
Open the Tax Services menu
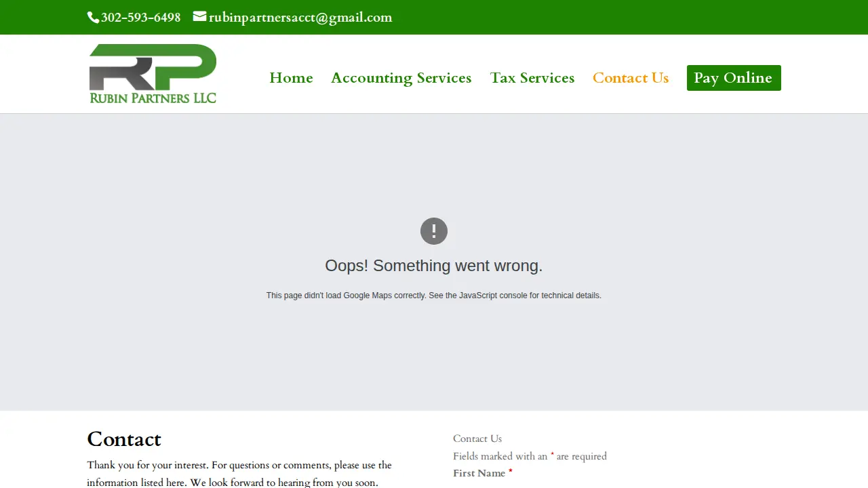532,78
